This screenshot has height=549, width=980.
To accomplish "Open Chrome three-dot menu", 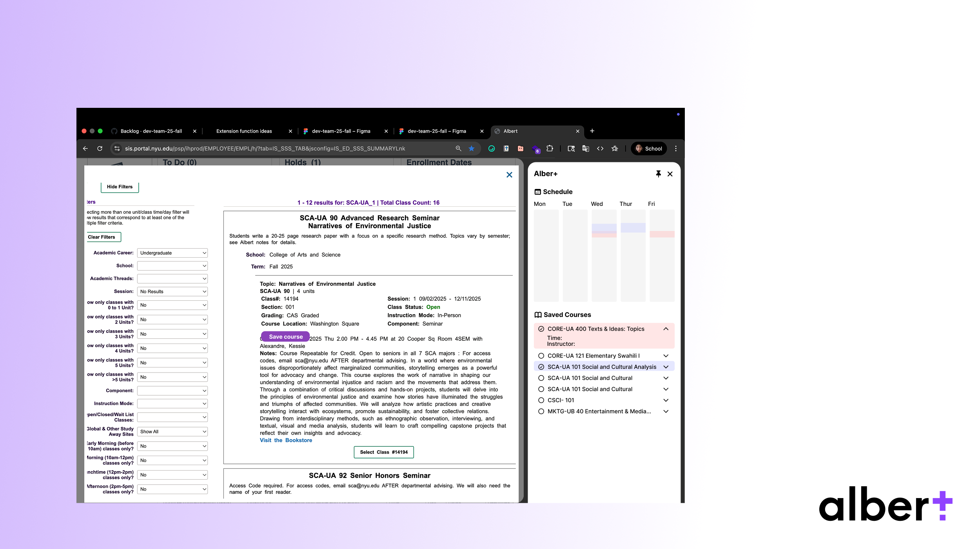I will pos(675,149).
